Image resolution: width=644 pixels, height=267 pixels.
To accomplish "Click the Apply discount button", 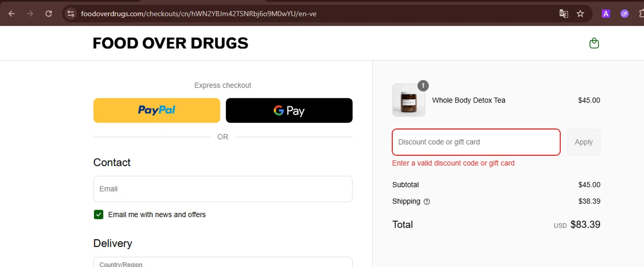I will pos(584,142).
